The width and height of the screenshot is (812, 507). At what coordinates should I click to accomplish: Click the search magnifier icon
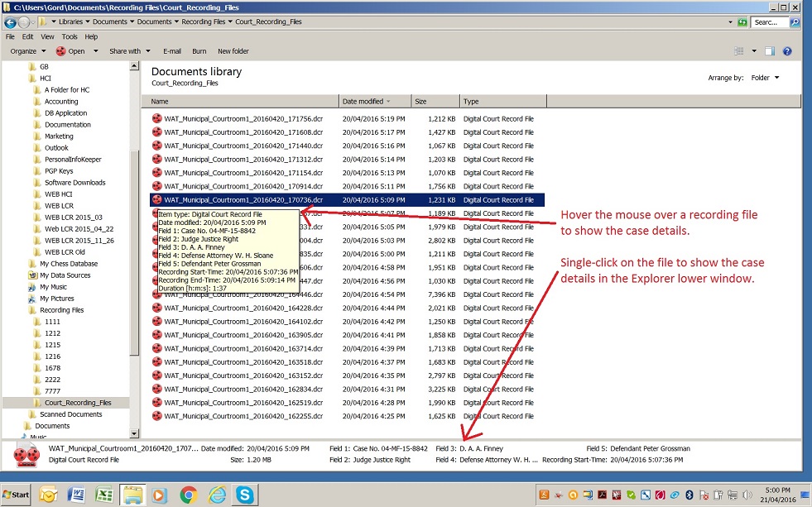(x=794, y=22)
